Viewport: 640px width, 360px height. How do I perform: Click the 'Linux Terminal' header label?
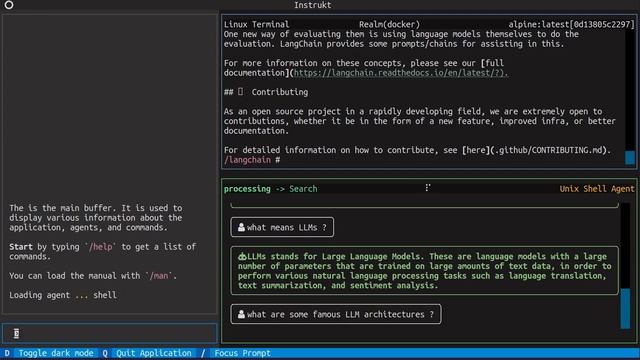[x=256, y=24]
